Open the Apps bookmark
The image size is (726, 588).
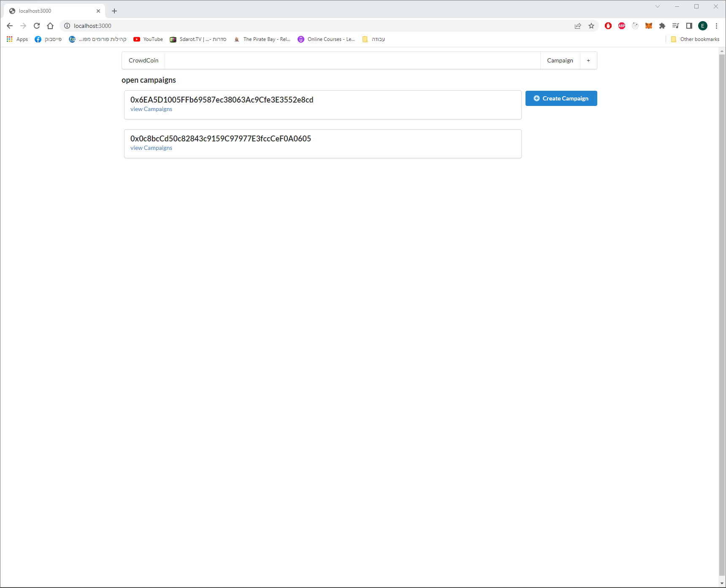(17, 39)
